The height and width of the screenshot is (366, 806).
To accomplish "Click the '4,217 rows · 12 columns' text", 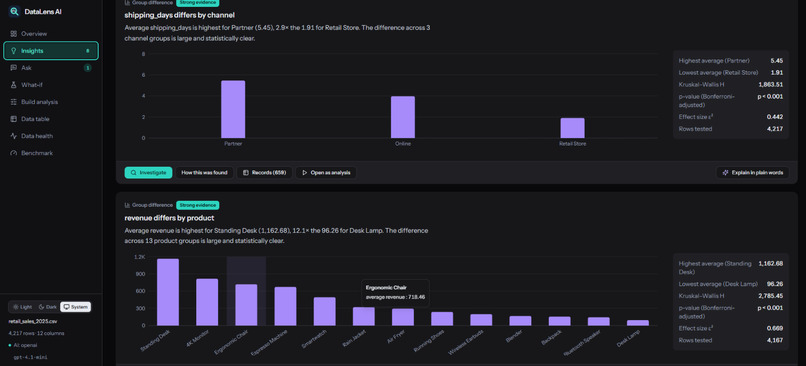I will pos(36,333).
